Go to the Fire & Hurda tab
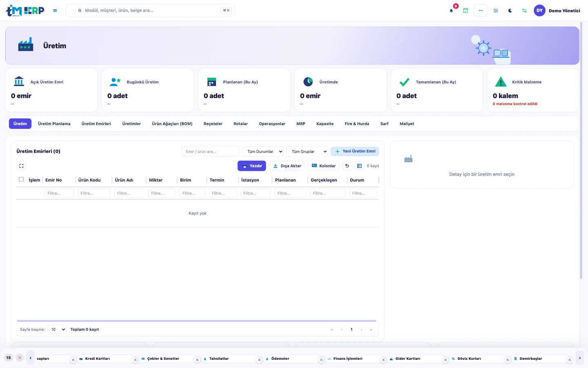This screenshot has height=368, width=588. 357,124
